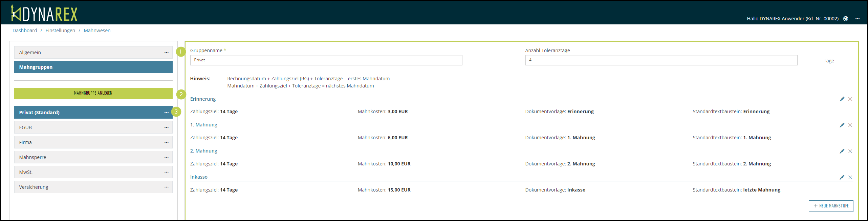
Task: Click Mahngruppe anlegen button
Action: point(93,93)
